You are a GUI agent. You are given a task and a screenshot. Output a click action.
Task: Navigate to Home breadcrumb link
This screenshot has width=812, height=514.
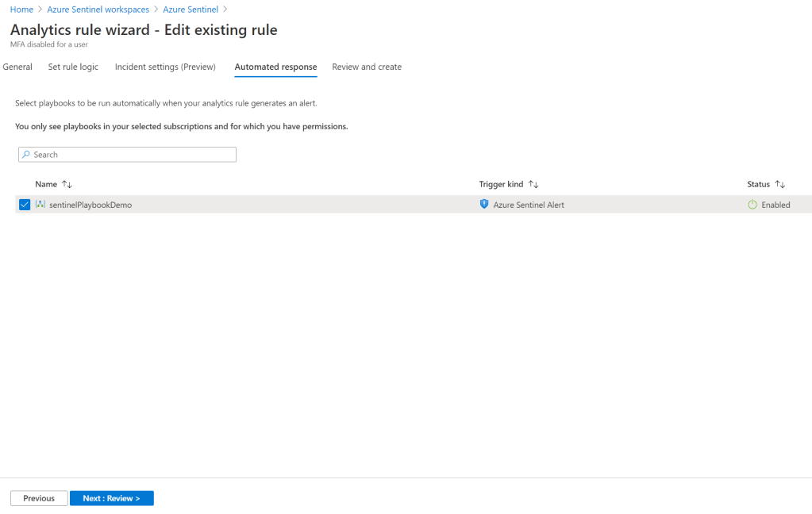[21, 10]
